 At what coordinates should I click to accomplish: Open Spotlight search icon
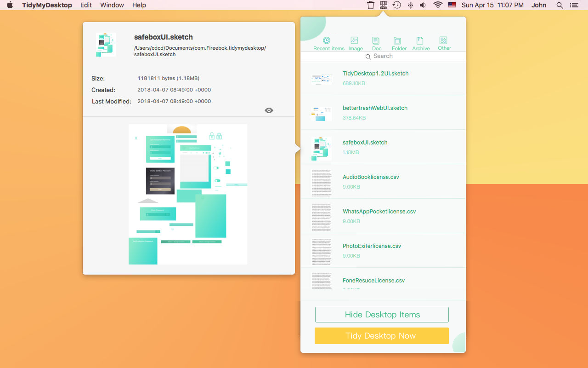[x=560, y=5]
